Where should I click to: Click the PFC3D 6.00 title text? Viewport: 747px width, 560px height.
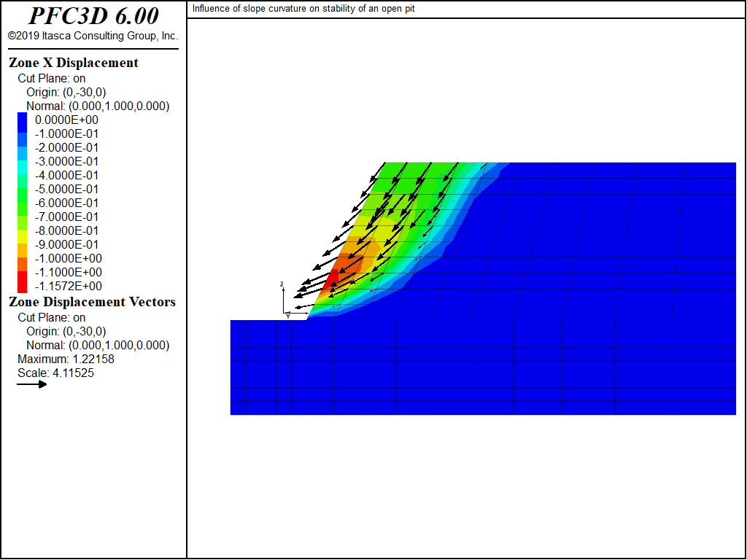[x=94, y=16]
